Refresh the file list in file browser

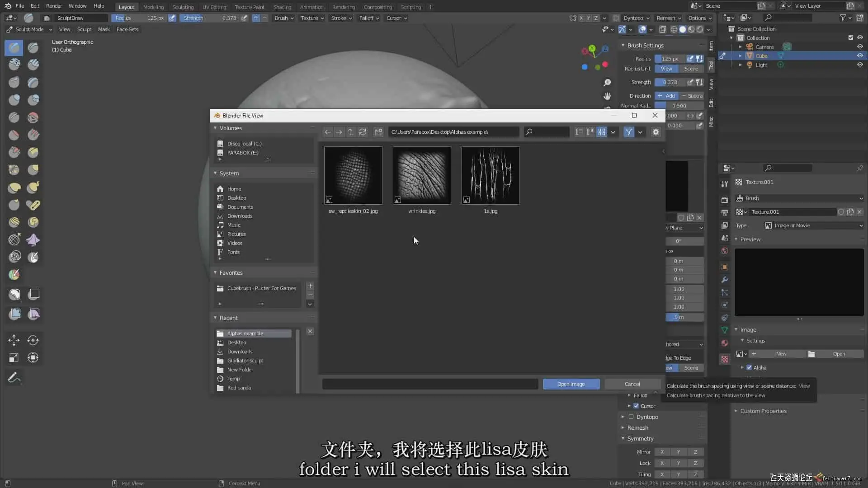click(x=363, y=132)
